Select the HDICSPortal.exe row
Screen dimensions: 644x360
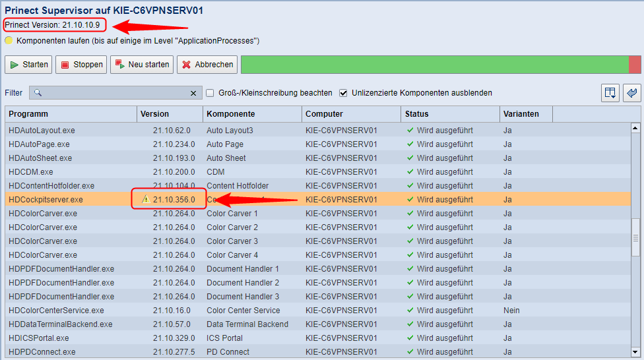click(x=318, y=338)
